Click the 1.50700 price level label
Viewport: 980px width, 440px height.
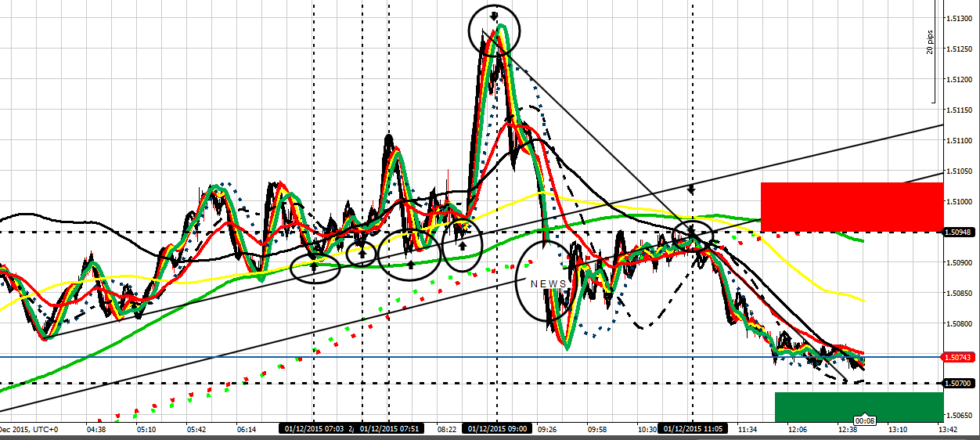tap(960, 384)
